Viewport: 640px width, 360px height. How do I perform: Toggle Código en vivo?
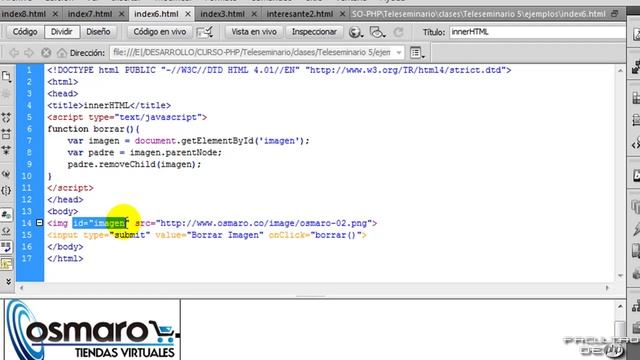[160, 32]
